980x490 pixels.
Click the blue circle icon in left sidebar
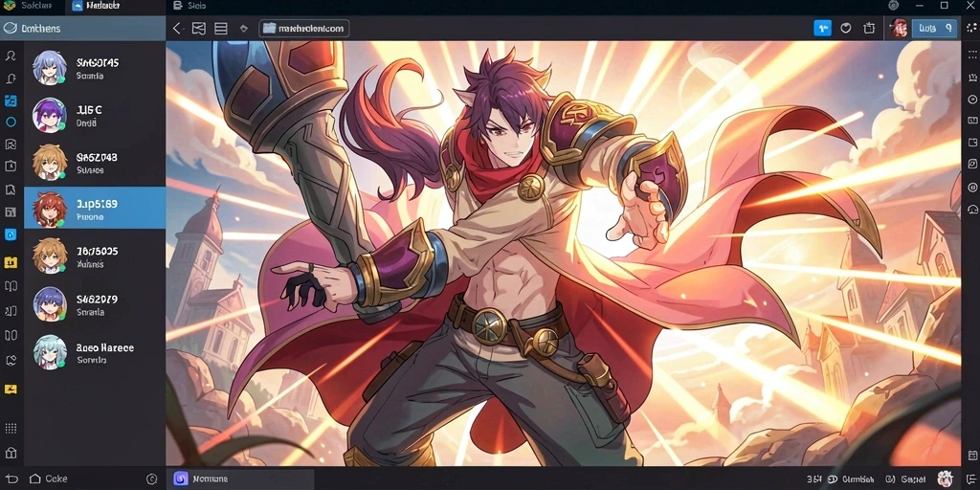click(11, 122)
